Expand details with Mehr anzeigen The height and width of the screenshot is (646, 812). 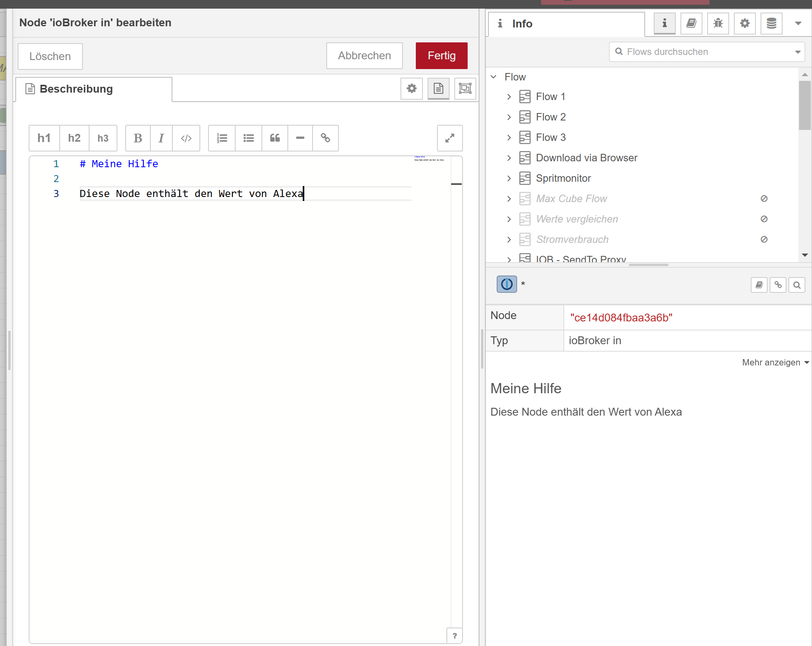pos(775,362)
